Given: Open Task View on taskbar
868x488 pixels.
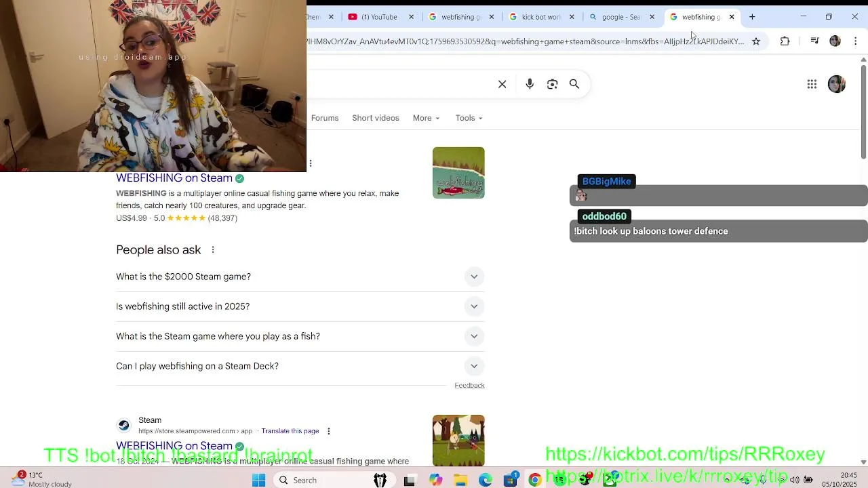Looking at the screenshot, I should click(x=410, y=480).
